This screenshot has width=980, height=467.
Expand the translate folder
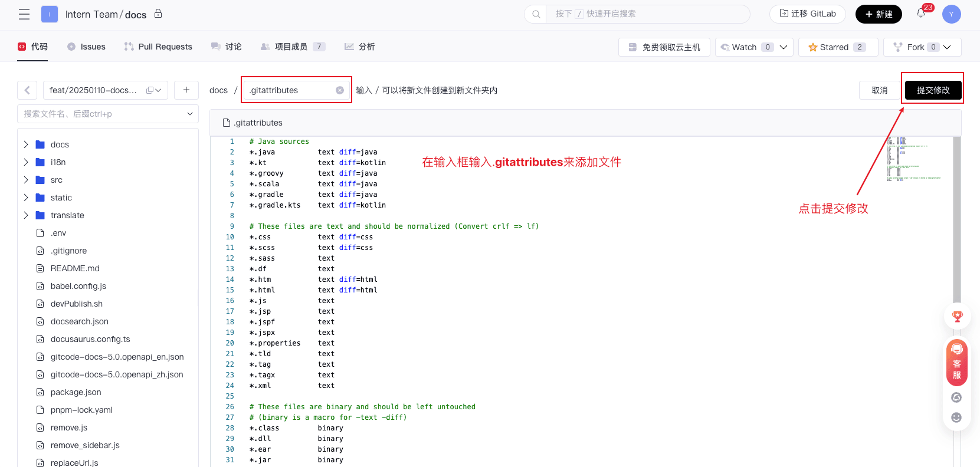(x=26, y=215)
